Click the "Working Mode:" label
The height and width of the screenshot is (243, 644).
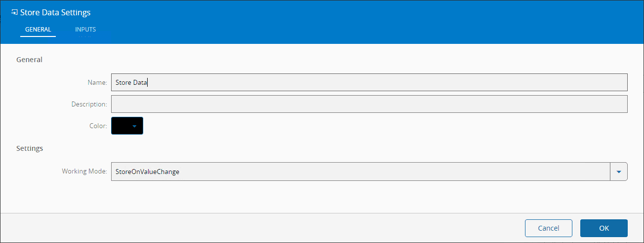pos(84,172)
